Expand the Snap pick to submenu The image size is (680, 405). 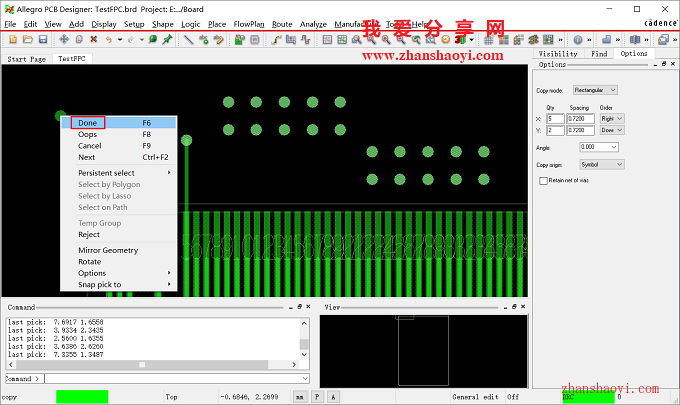[118, 284]
